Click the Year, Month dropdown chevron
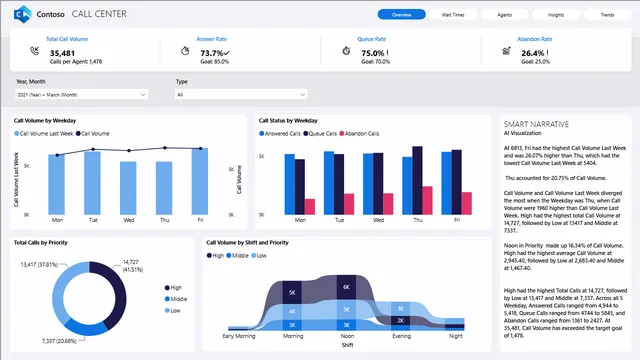 tap(143, 94)
